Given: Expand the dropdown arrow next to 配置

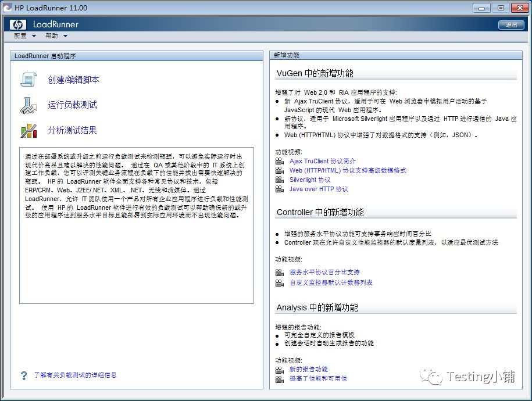Looking at the screenshot, I should coord(34,36).
